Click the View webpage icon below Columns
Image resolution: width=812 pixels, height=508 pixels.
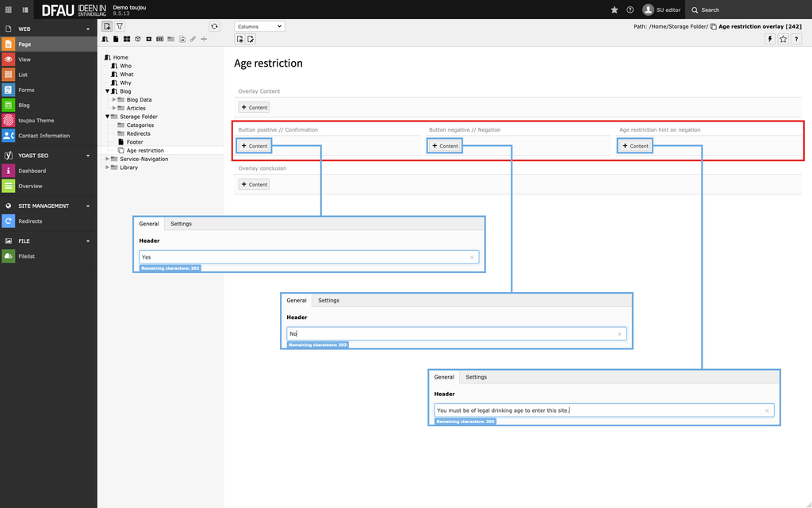click(239, 39)
